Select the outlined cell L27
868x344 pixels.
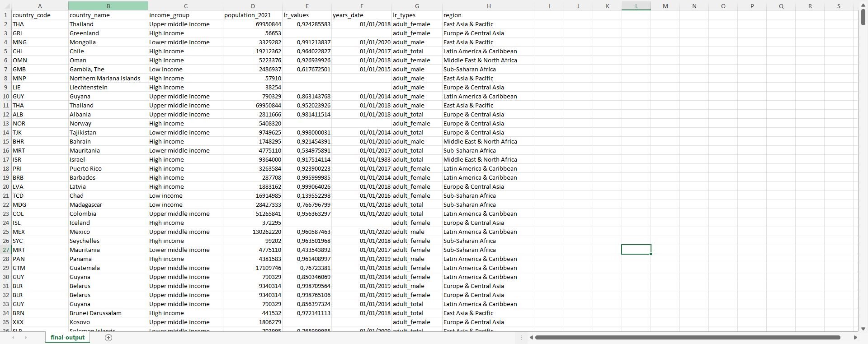[636, 250]
